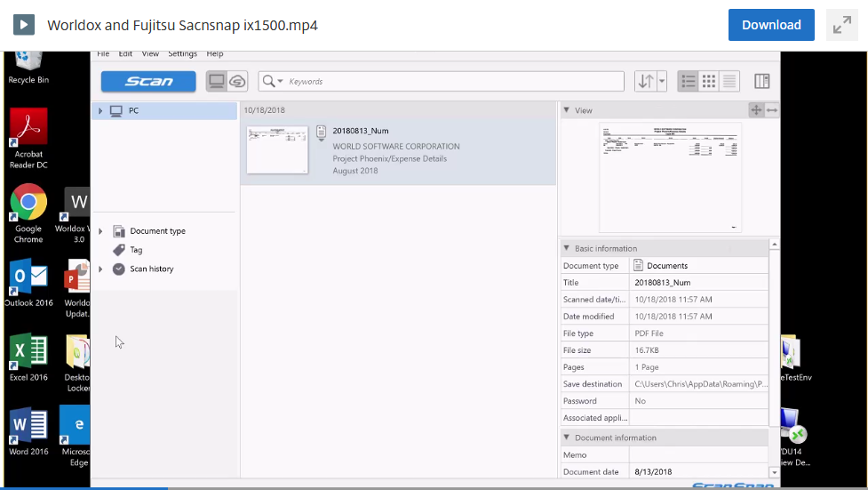The height and width of the screenshot is (490, 868).
Task: Open Desktop Locker folder icon
Action: 77,363
